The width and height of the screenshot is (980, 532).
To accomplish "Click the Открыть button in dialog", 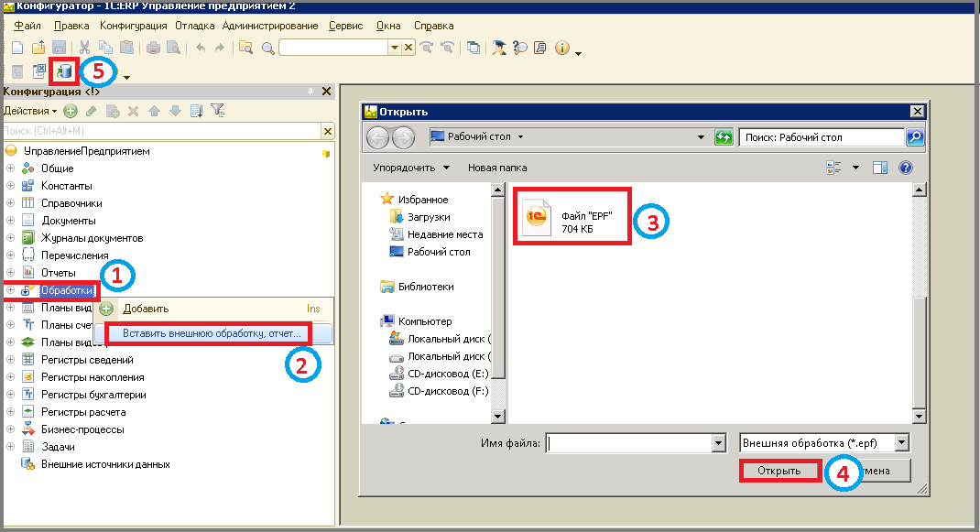I will coord(779,471).
